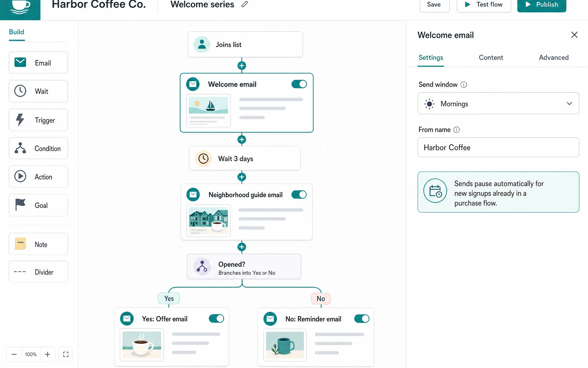Image resolution: width=588 pixels, height=368 pixels.
Task: Click the Yes branch label
Action: point(169,299)
